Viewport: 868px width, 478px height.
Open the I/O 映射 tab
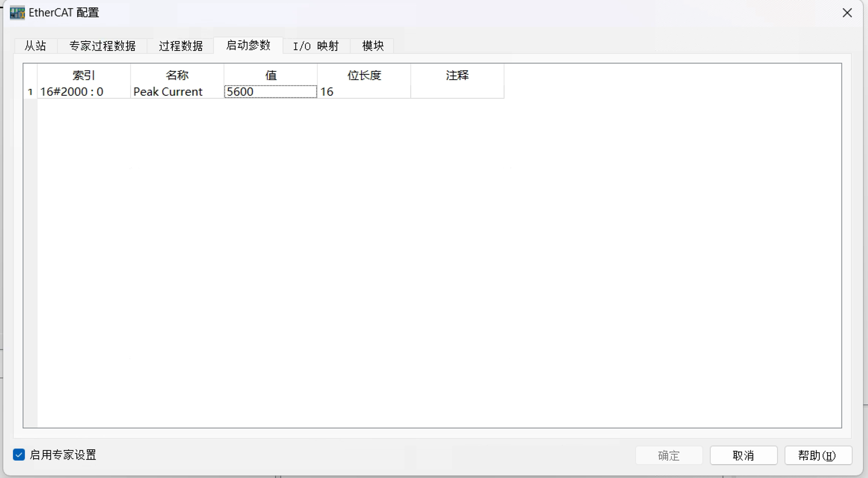coord(316,46)
